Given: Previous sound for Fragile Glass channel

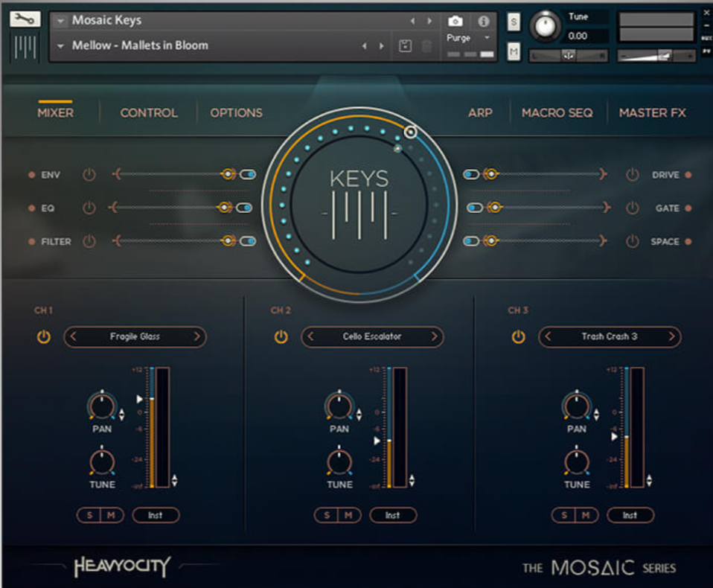Looking at the screenshot, I should [x=74, y=336].
